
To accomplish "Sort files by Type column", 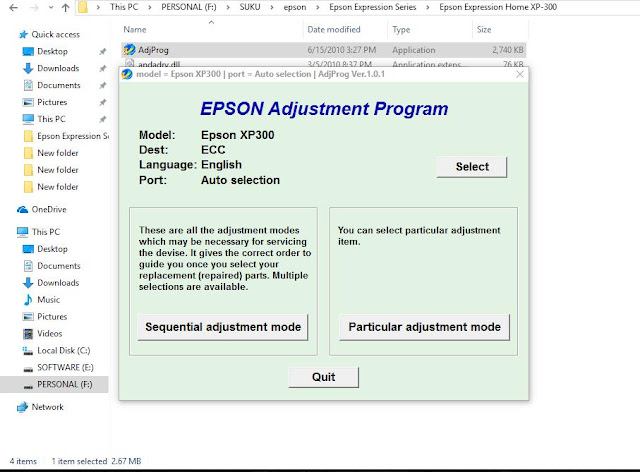I will pyautogui.click(x=401, y=29).
